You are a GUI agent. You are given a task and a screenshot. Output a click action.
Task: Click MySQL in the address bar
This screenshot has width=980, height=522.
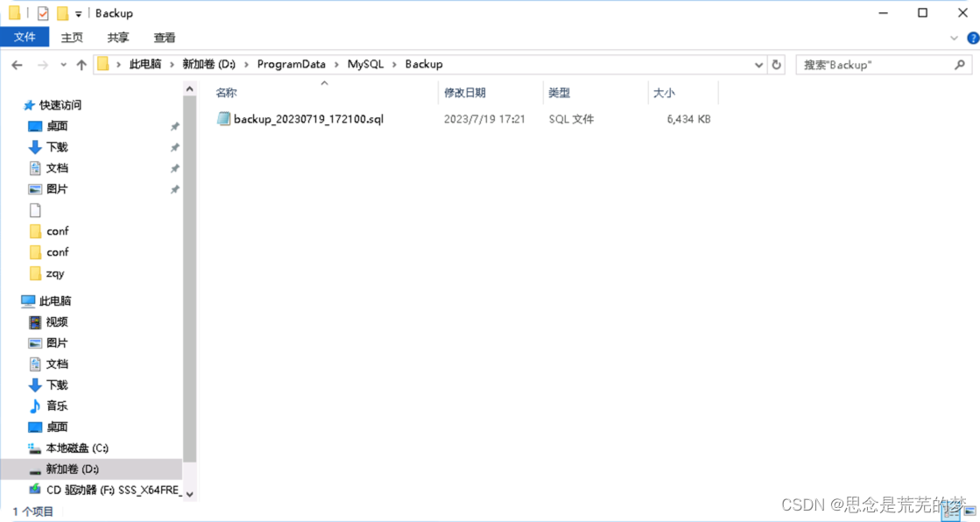coord(365,64)
